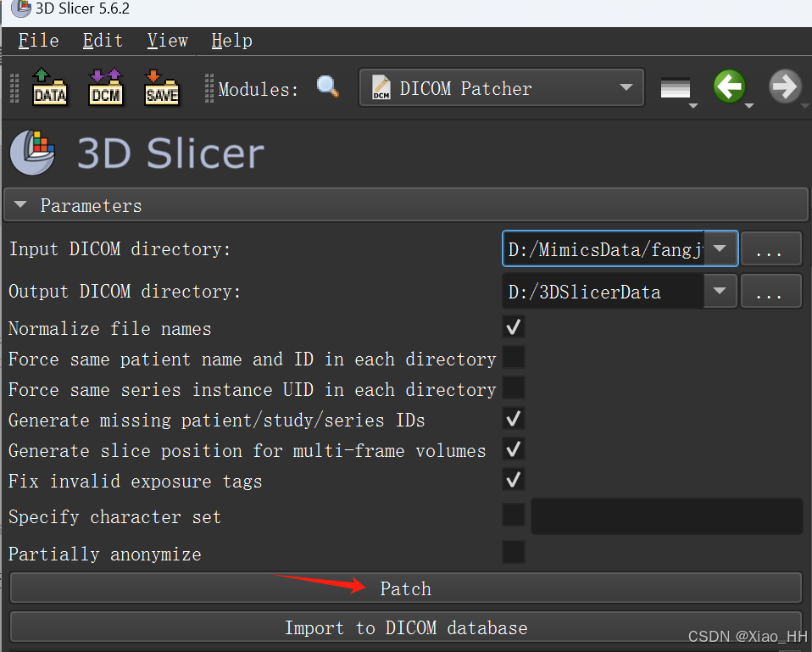Toggle Generate missing patient/study/series IDs
Viewport: 812px width, 652px height.
point(513,419)
